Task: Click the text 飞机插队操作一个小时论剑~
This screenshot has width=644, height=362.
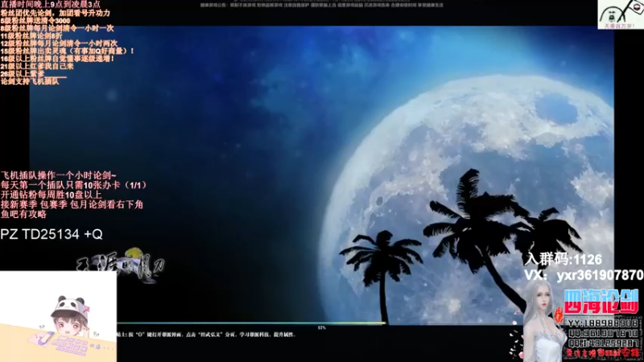Action: [x=58, y=175]
